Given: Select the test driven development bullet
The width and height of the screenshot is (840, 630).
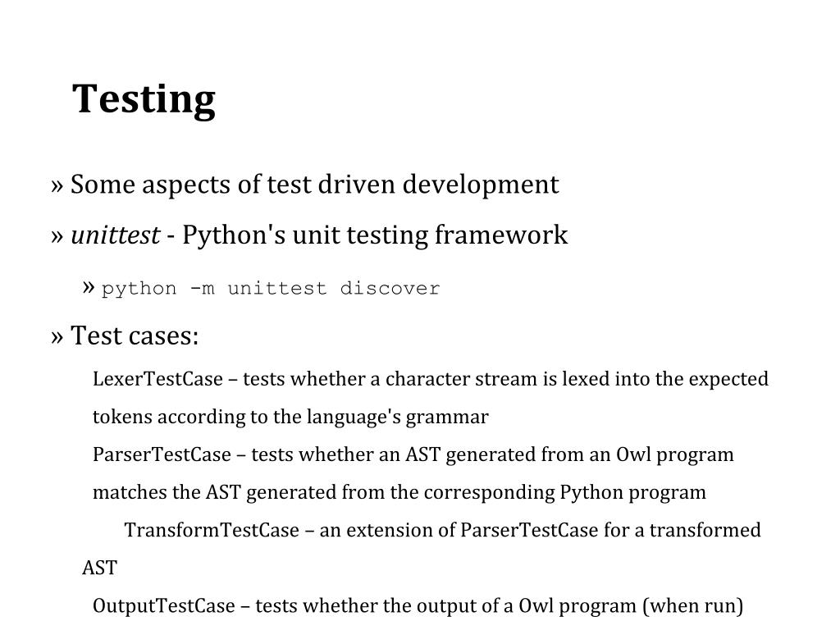Looking at the screenshot, I should 314,185.
